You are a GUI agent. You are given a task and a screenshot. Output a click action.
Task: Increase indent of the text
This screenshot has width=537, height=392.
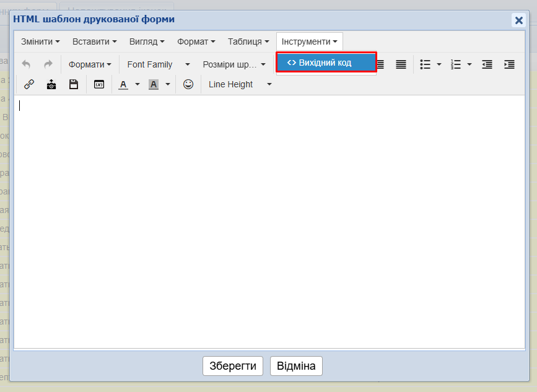pyautogui.click(x=509, y=64)
